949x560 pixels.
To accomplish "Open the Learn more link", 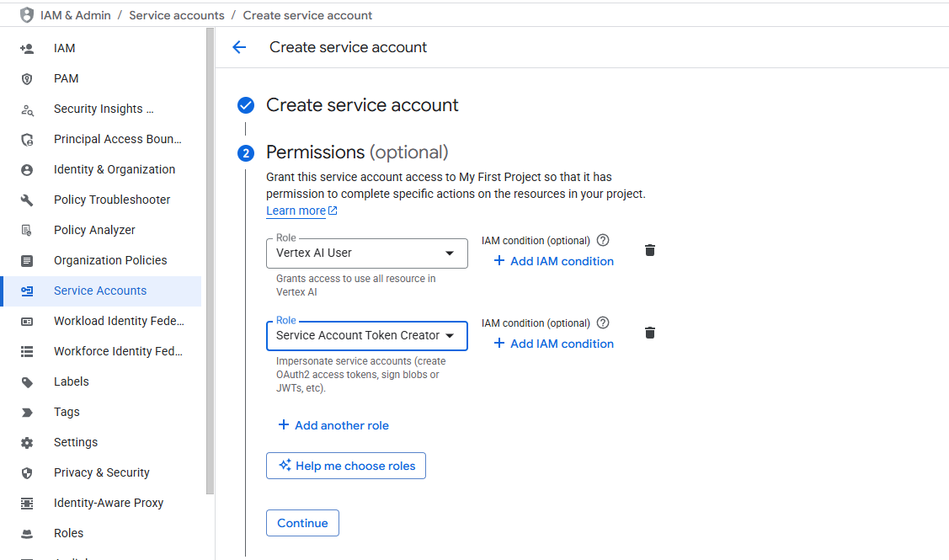I will [296, 211].
